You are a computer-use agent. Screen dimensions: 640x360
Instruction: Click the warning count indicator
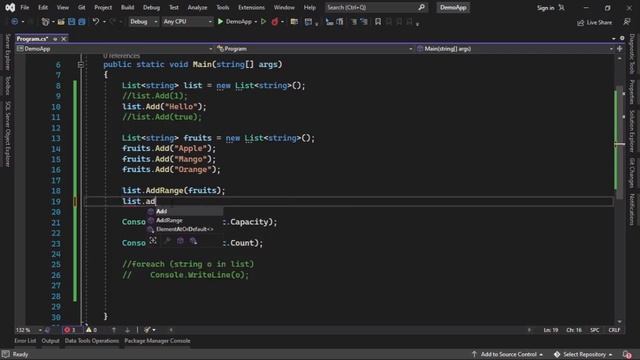tap(91, 330)
